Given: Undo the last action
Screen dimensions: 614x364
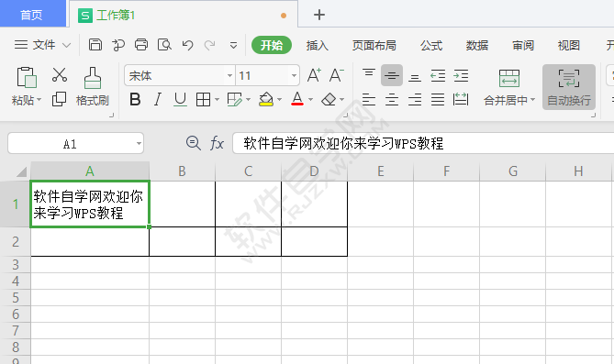Looking at the screenshot, I should coord(187,46).
